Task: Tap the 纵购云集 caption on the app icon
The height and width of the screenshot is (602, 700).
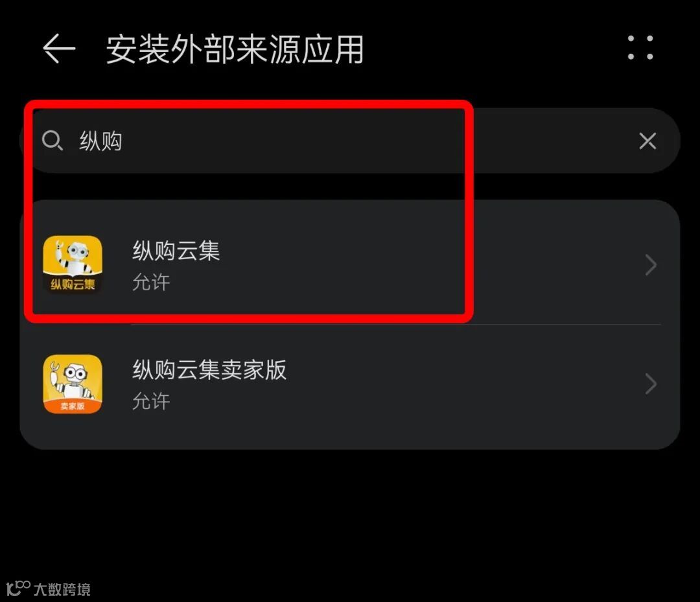Action: [x=73, y=284]
